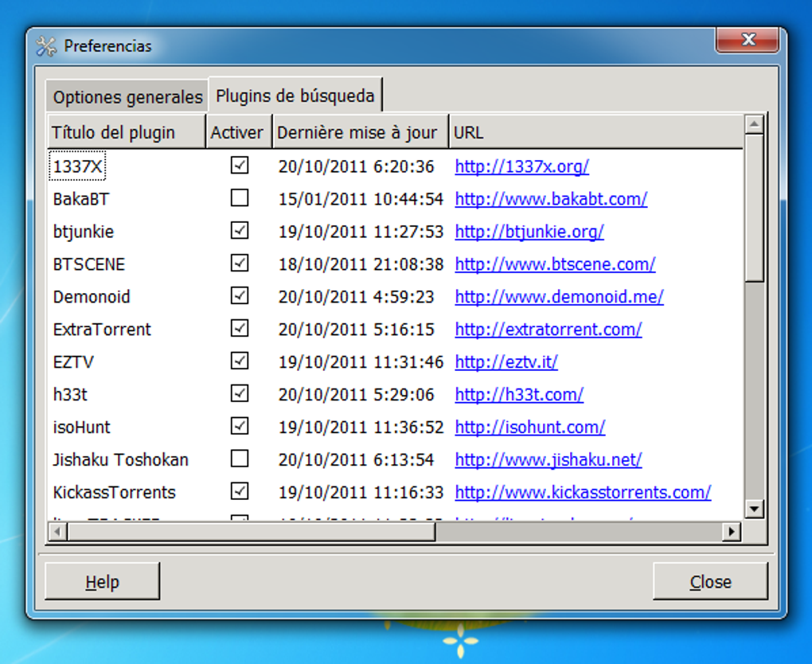812x664 pixels.
Task: Enable the BakaBT plugin checkbox
Action: pos(240,198)
